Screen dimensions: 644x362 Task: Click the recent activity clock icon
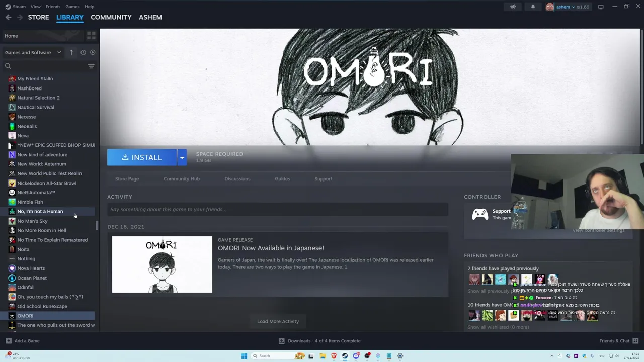(84, 52)
